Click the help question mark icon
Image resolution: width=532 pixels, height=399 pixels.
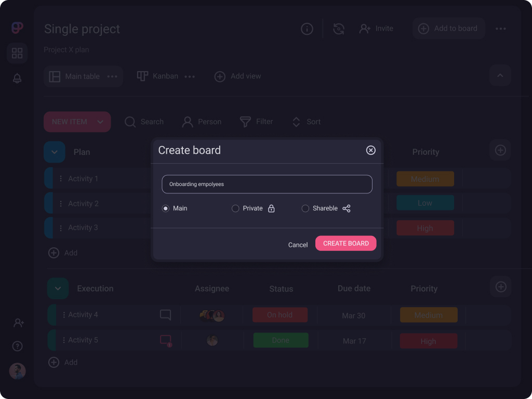coord(18,346)
